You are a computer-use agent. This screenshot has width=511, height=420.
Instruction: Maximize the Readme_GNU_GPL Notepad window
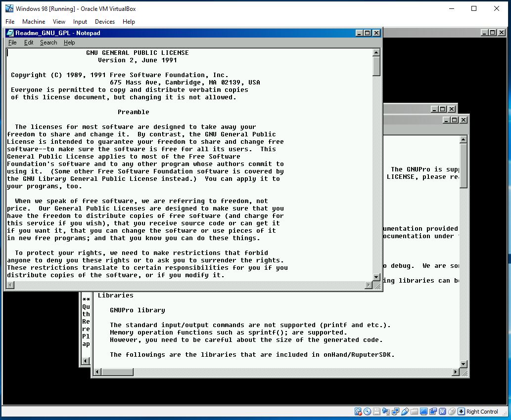(367, 33)
